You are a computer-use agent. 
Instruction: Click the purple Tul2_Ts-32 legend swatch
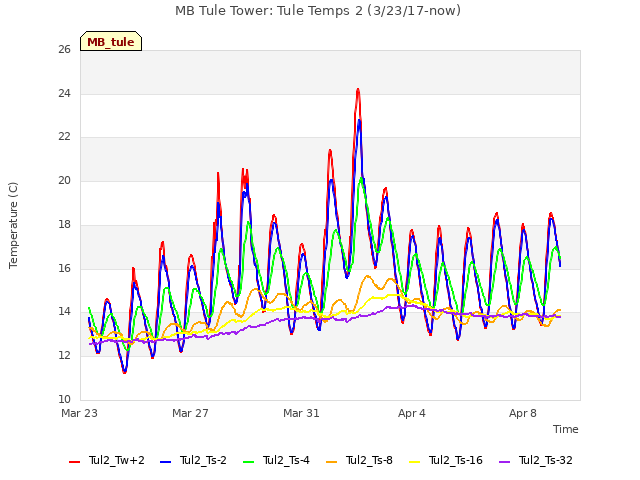tap(504, 462)
